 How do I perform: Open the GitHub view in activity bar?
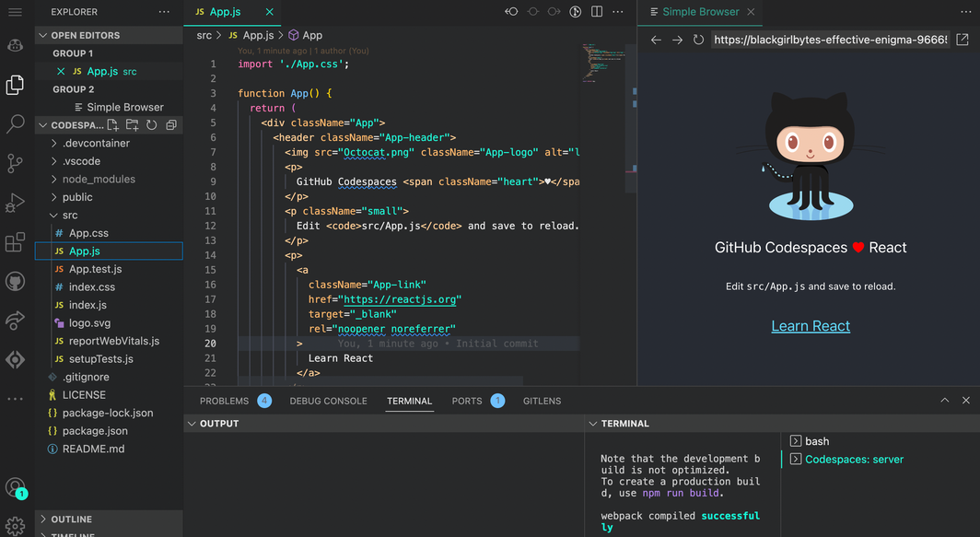[15, 281]
